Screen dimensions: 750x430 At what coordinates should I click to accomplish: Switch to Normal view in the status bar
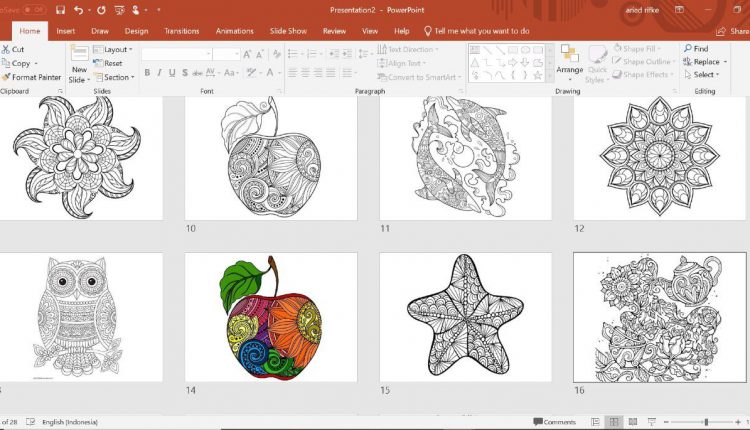[x=596, y=422]
